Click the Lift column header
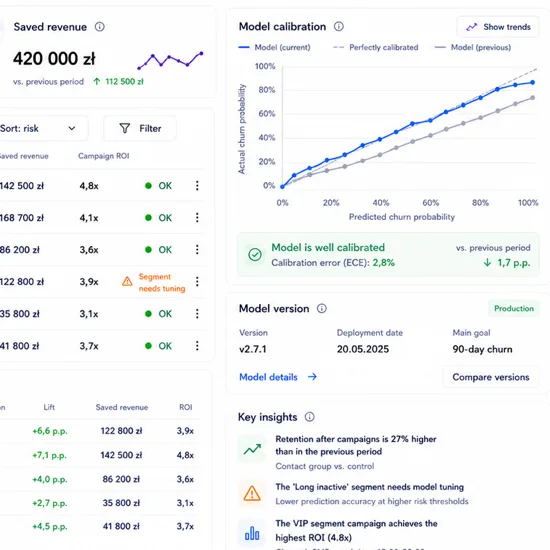The height and width of the screenshot is (550, 550). pos(49,407)
